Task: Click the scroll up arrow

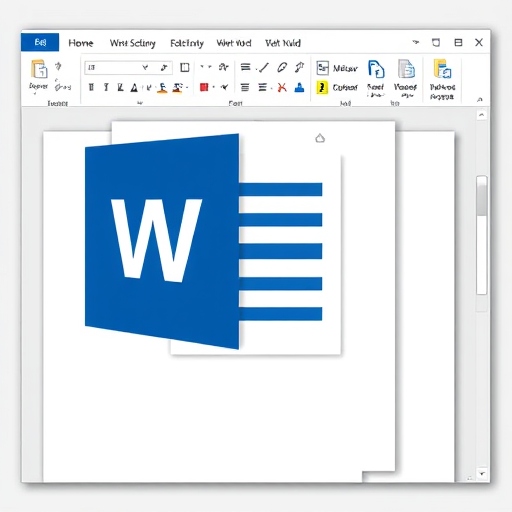Action: pos(481,115)
